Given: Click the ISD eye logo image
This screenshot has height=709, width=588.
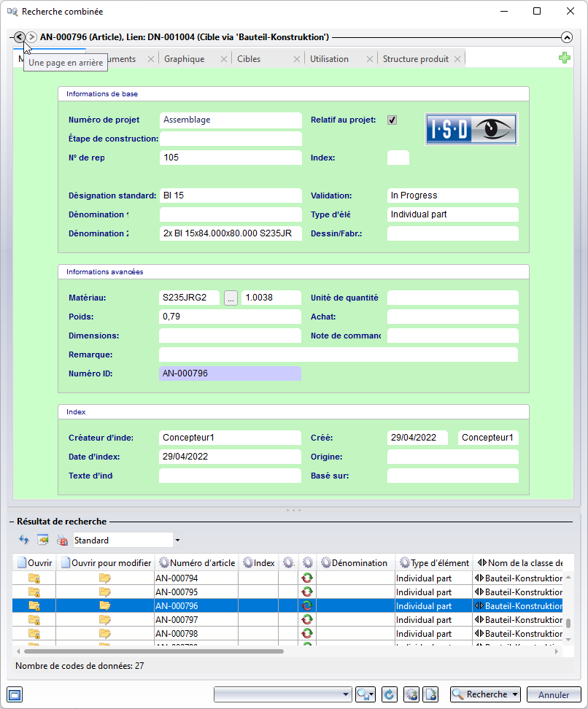Looking at the screenshot, I should (x=471, y=129).
